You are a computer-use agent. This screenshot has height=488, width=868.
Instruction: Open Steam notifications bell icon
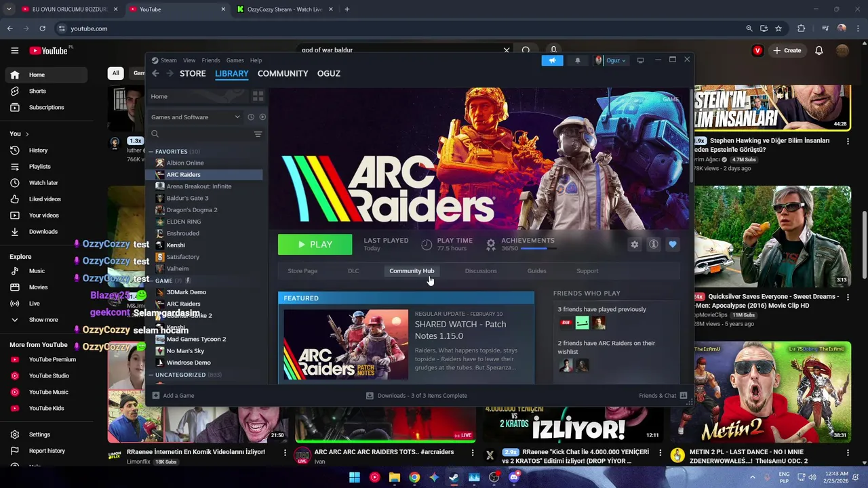[578, 60]
